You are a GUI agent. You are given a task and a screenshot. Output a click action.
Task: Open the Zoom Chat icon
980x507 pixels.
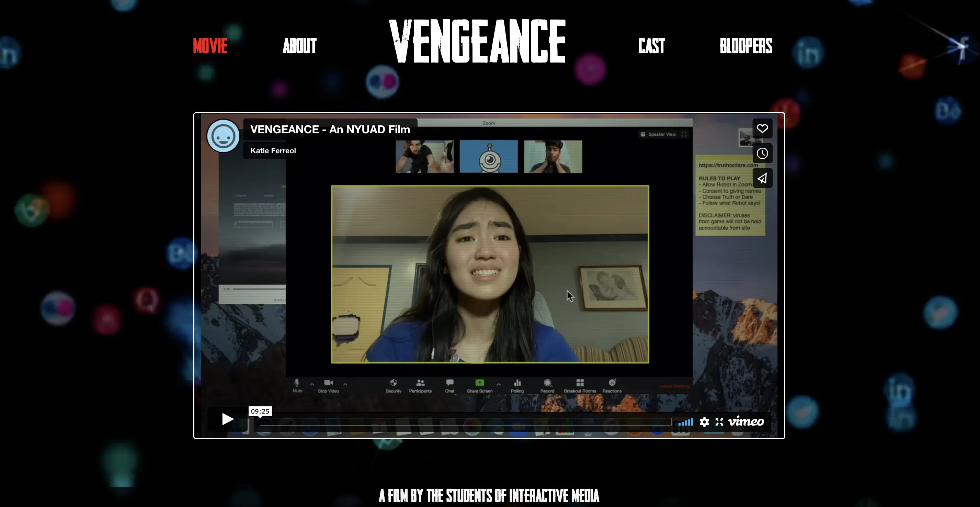click(450, 383)
